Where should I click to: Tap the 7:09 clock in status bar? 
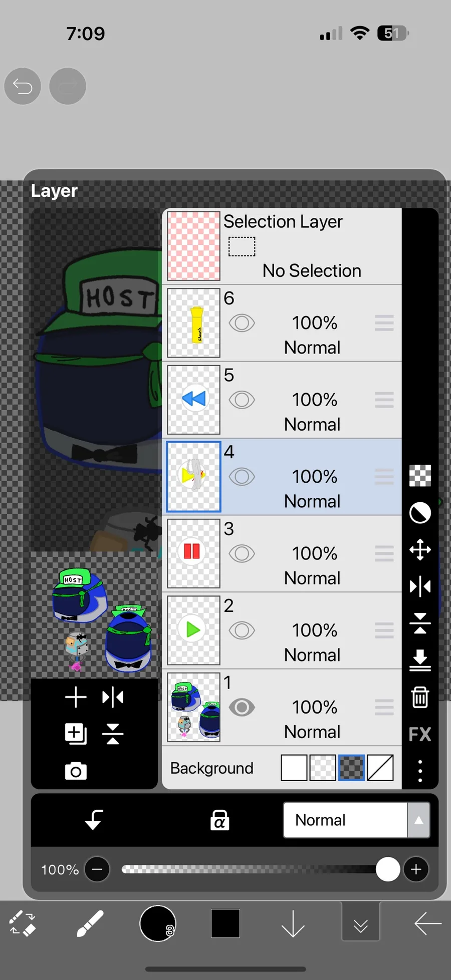click(x=86, y=34)
